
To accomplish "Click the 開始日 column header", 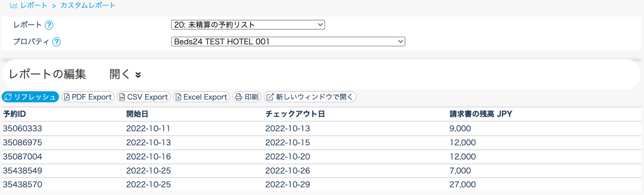I will coord(137,114).
